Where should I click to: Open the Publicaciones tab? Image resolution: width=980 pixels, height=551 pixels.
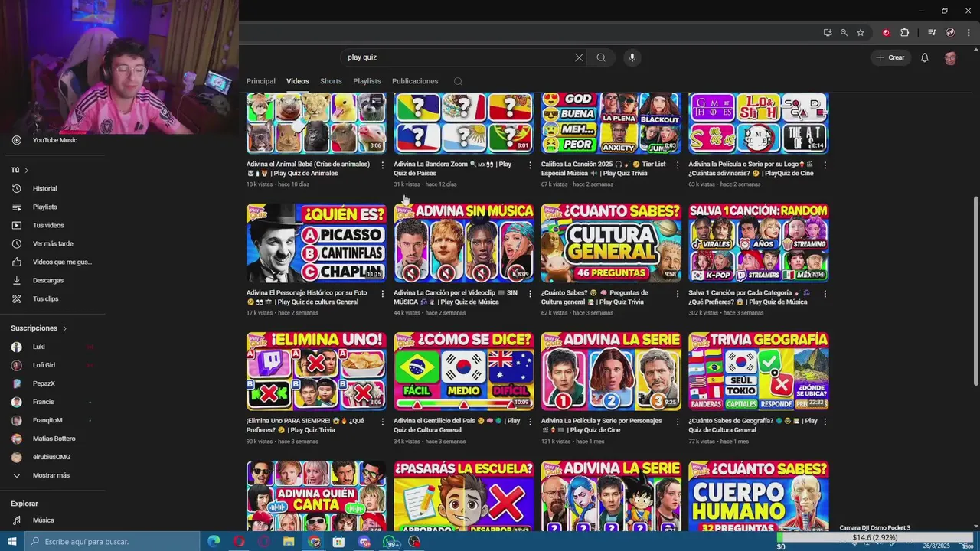415,81
